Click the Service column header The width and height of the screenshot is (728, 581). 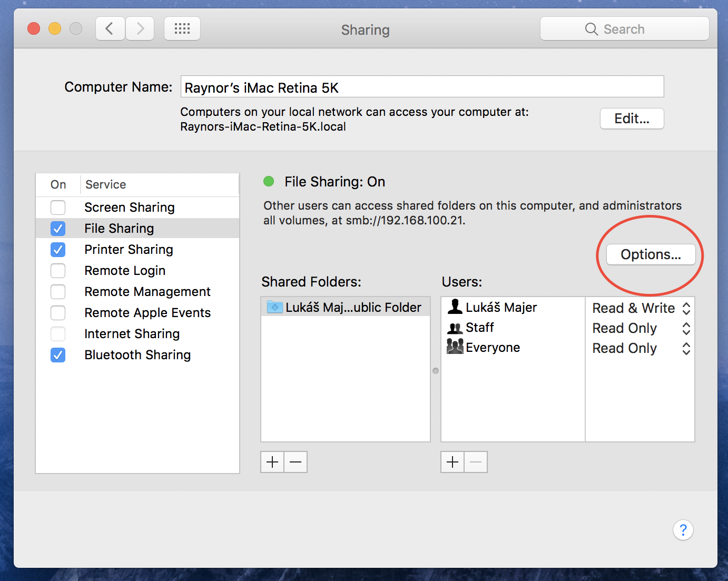160,185
